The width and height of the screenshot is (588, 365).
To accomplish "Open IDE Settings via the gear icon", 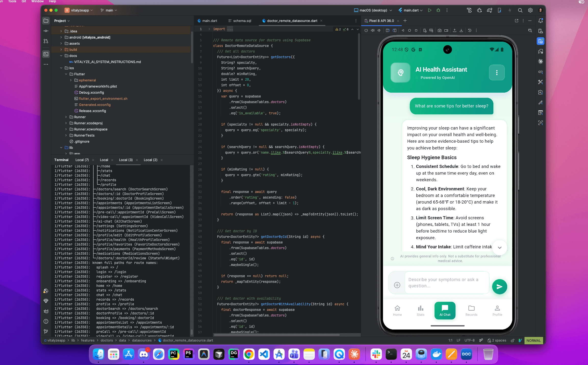I will pos(530,10).
